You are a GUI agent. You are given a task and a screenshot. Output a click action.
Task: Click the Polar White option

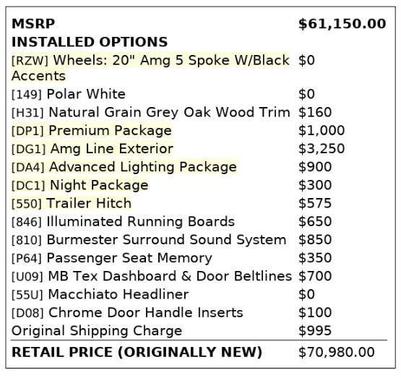68,94
